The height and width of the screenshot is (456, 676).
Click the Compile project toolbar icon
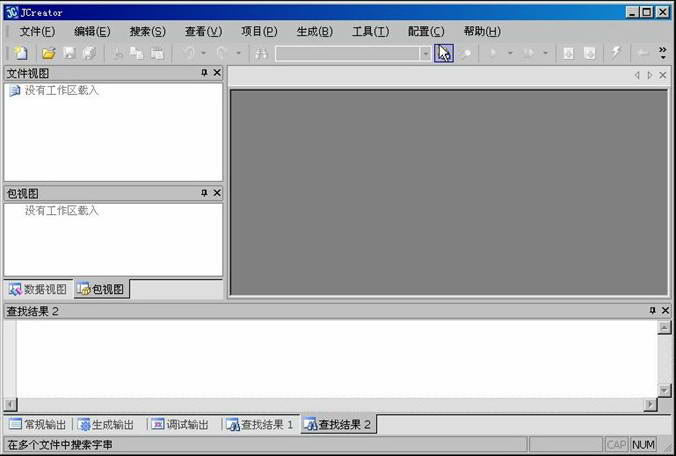(492, 53)
